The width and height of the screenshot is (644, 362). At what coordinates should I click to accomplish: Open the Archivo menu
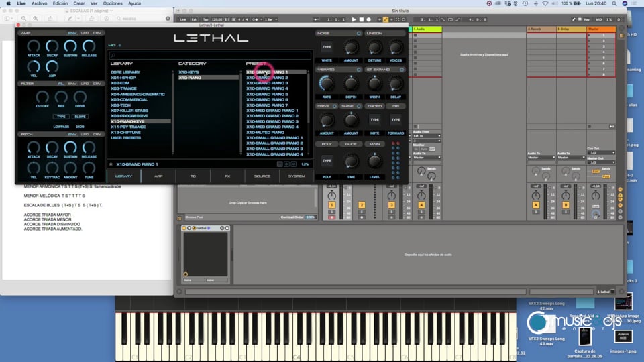[40, 3]
